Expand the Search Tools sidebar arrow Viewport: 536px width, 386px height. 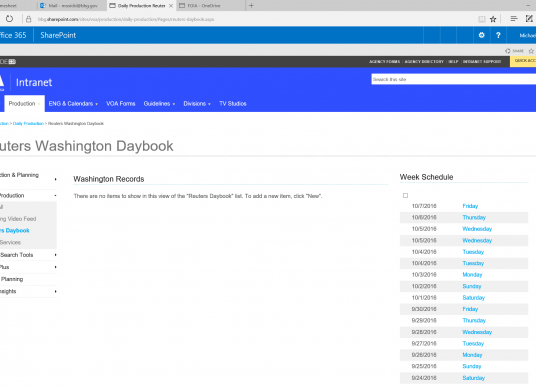(55, 255)
